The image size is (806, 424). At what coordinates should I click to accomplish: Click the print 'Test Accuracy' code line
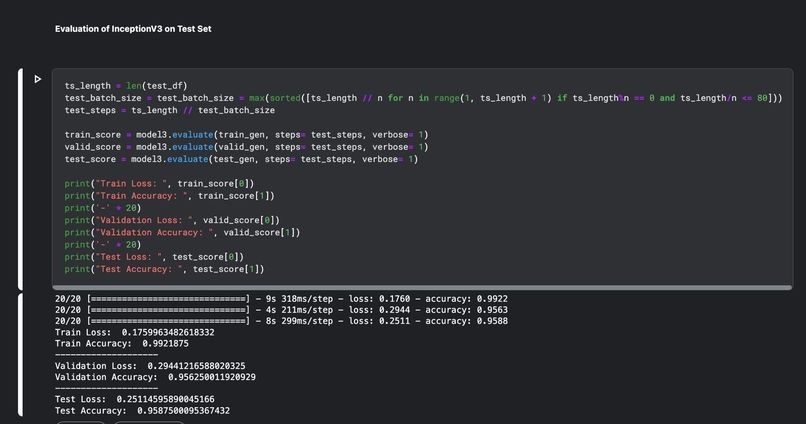(x=164, y=269)
